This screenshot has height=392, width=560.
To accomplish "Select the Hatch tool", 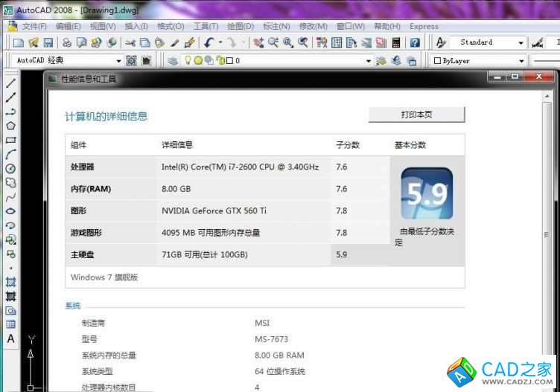I will (10, 282).
